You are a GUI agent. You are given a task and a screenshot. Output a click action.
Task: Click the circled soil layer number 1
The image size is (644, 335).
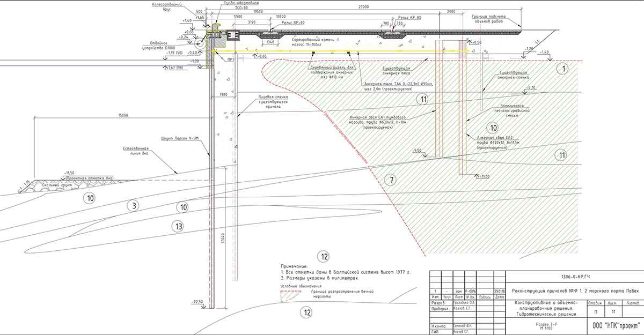561,69
